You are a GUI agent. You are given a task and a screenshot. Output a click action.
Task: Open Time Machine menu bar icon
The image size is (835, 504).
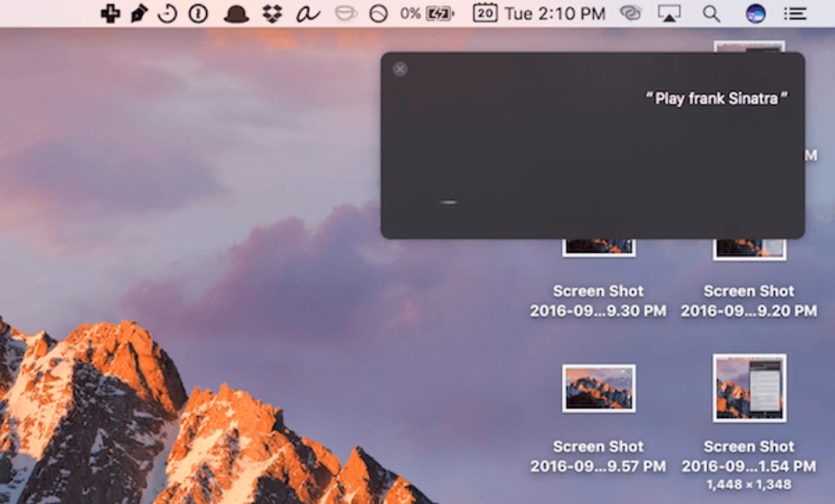pyautogui.click(x=168, y=13)
